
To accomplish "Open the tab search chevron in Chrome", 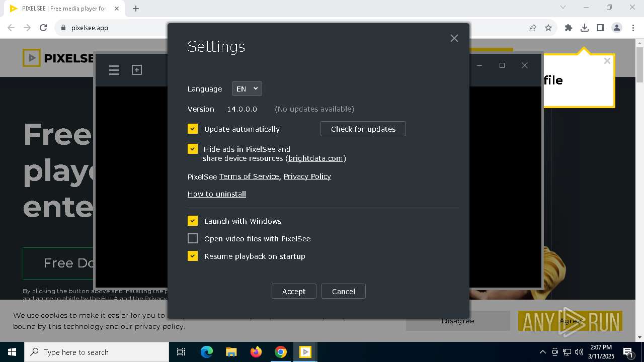I will click(x=563, y=7).
